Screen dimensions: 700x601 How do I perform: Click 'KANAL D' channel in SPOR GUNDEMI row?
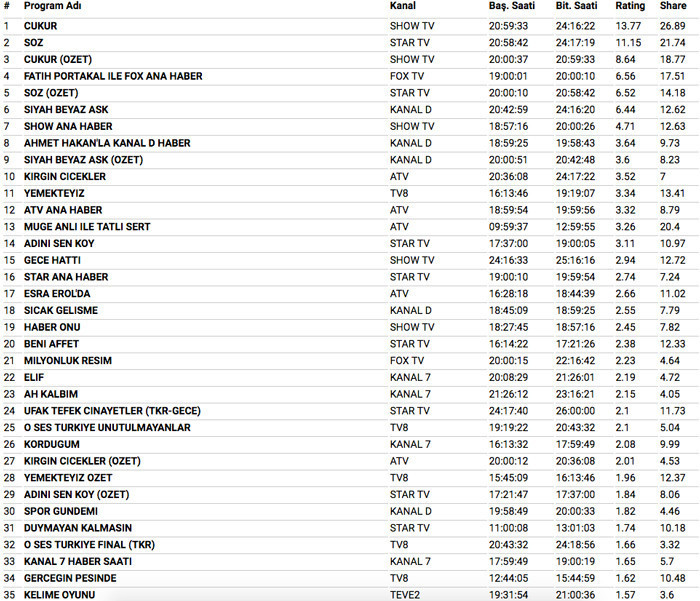411,511
